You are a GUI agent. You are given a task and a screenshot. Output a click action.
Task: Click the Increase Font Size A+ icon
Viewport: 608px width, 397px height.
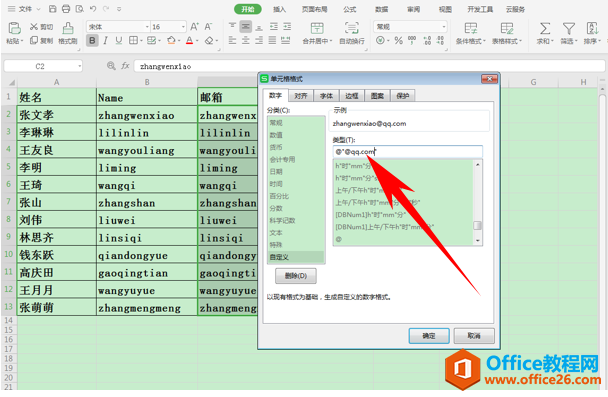click(195, 27)
